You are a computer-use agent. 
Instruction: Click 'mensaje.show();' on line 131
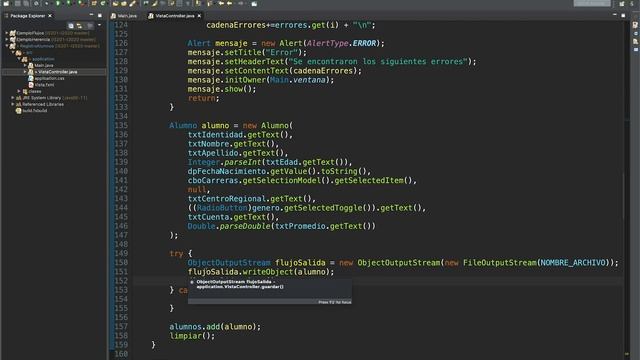222,89
